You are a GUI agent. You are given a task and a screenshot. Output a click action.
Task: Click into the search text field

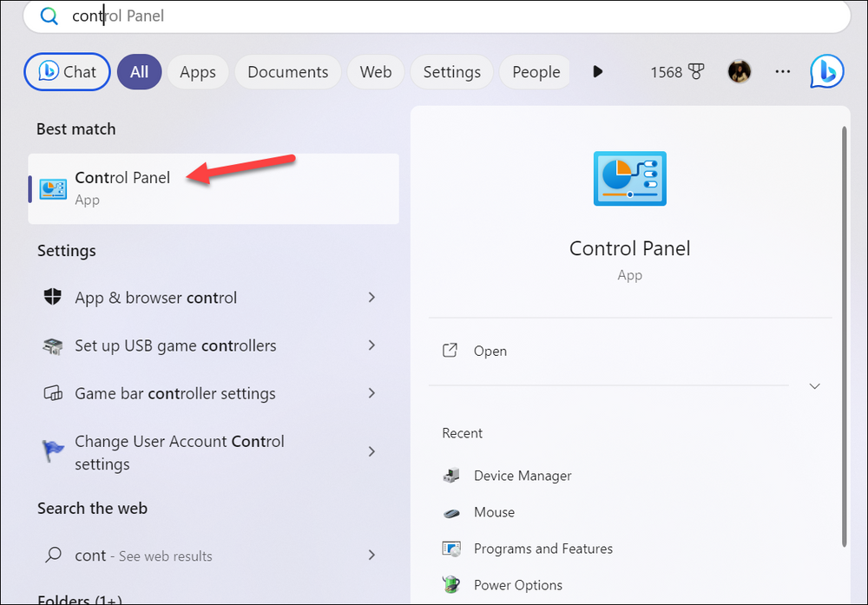tap(437, 16)
